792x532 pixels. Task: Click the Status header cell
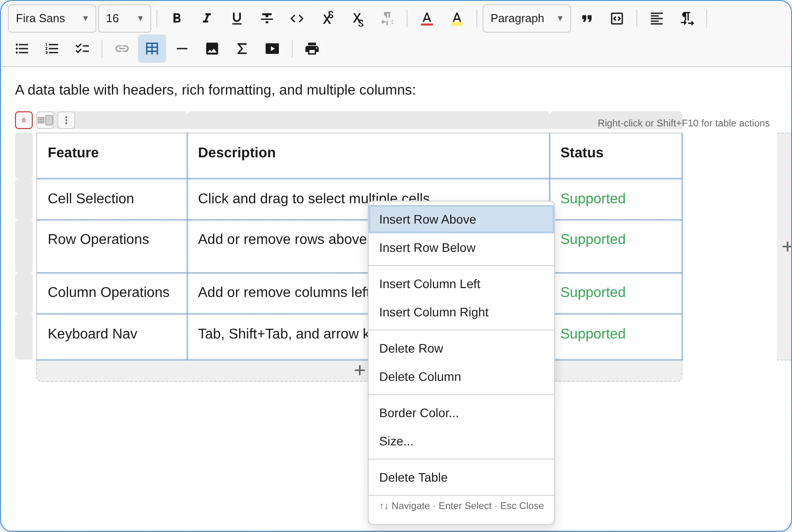tap(616, 156)
